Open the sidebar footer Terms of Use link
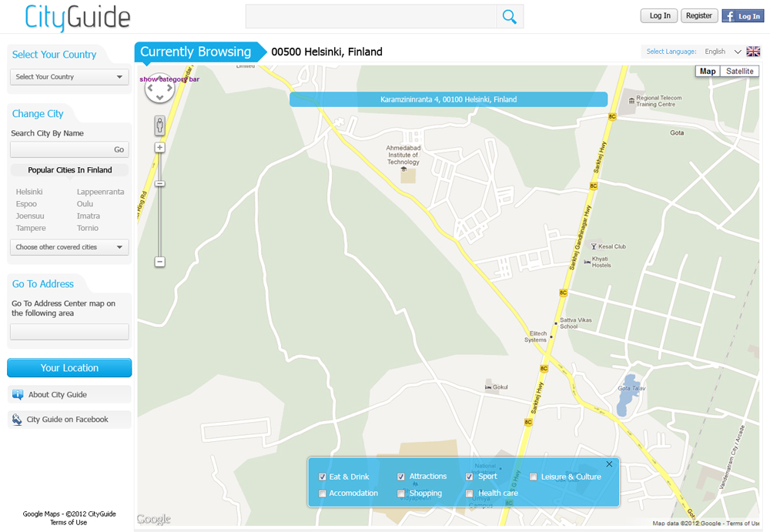This screenshot has width=770, height=532. coord(69,522)
